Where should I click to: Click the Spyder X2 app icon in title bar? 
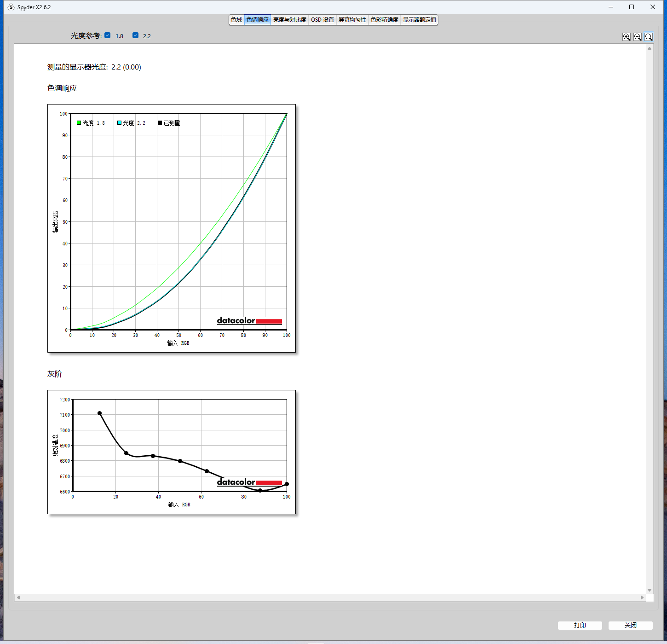click(11, 7)
